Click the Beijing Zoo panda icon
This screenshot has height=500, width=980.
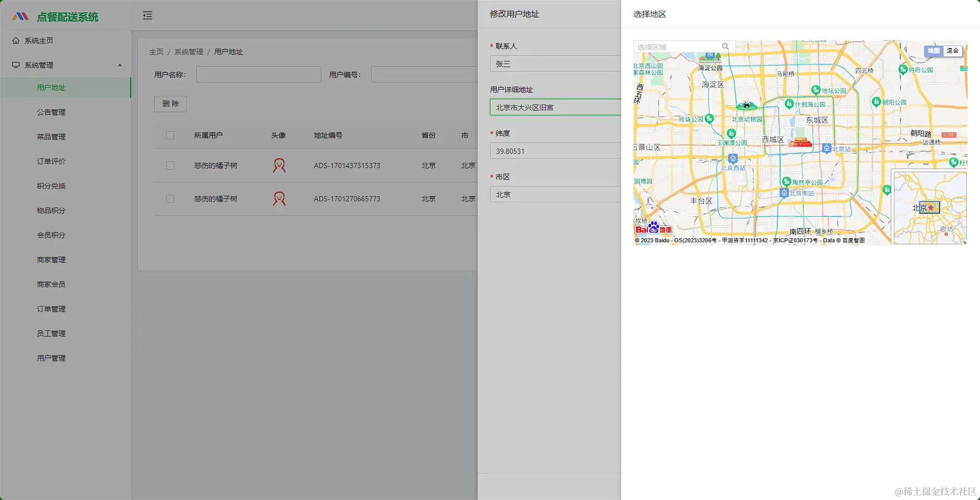[746, 106]
